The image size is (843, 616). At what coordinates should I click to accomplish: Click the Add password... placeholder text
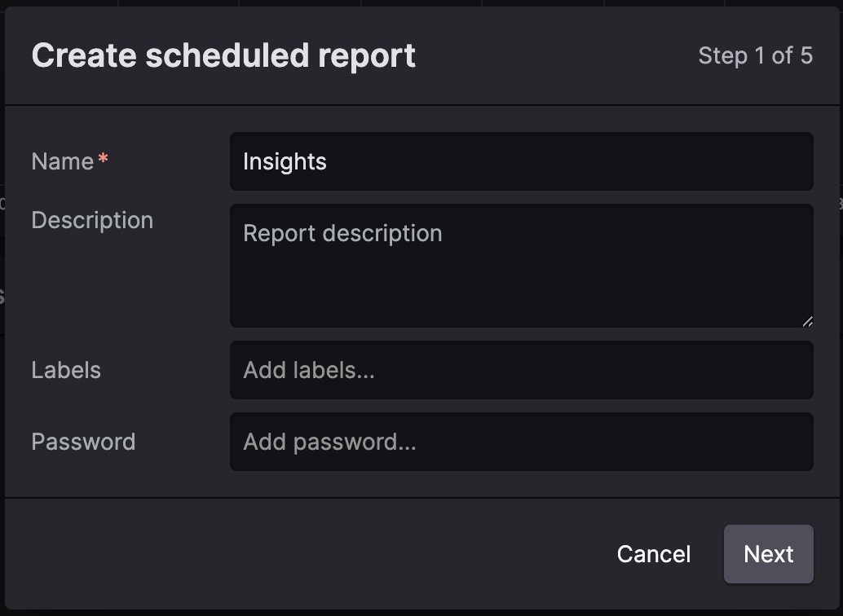pos(329,442)
